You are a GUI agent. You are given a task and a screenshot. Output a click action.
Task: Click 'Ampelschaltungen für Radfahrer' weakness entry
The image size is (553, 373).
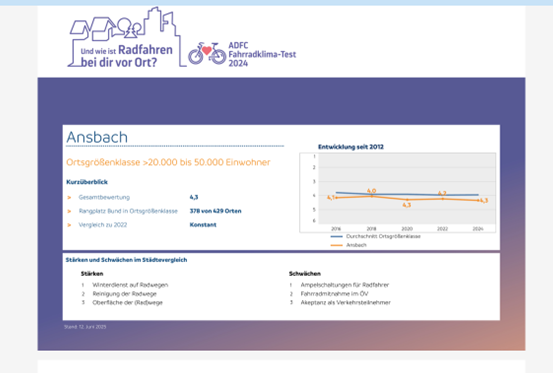pyautogui.click(x=345, y=285)
